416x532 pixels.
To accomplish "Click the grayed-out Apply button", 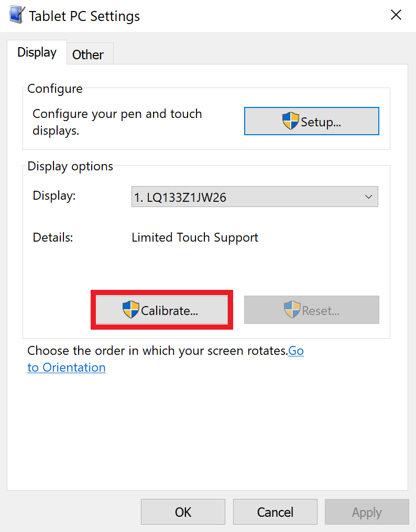I will (366, 512).
